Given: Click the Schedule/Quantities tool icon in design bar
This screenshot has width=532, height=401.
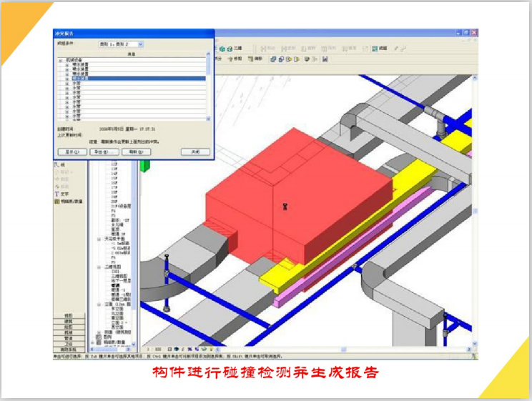Looking at the screenshot, I should click(x=57, y=202).
